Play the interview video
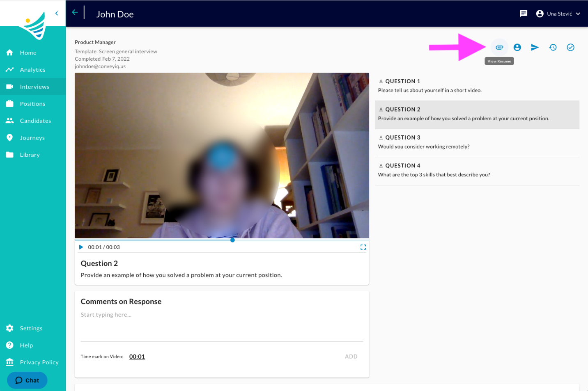This screenshot has width=588, height=391. (81, 247)
